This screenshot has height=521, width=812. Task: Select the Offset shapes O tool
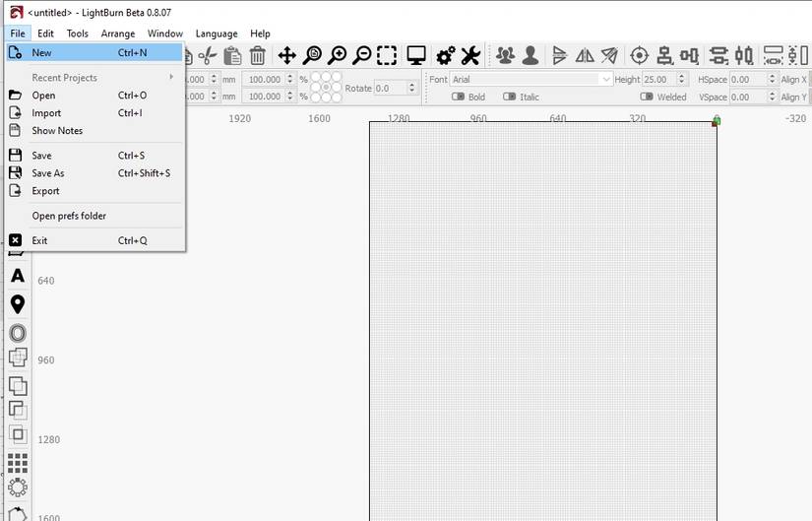pyautogui.click(x=18, y=333)
